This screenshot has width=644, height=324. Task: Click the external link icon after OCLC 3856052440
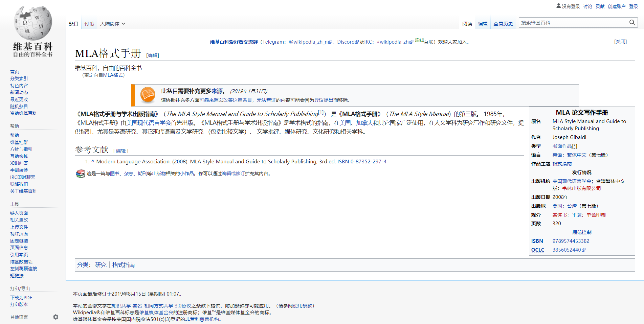click(584, 250)
